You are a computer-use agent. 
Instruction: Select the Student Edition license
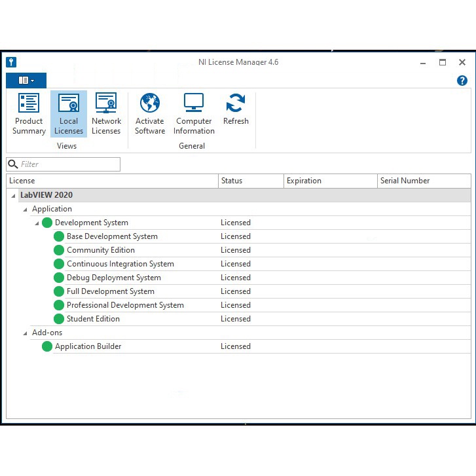click(93, 319)
